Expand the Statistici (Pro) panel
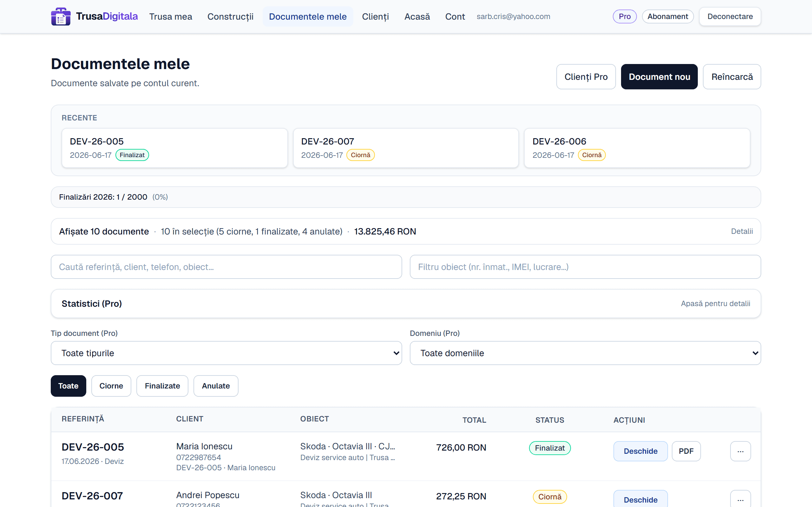Image resolution: width=812 pixels, height=507 pixels. [x=406, y=304]
